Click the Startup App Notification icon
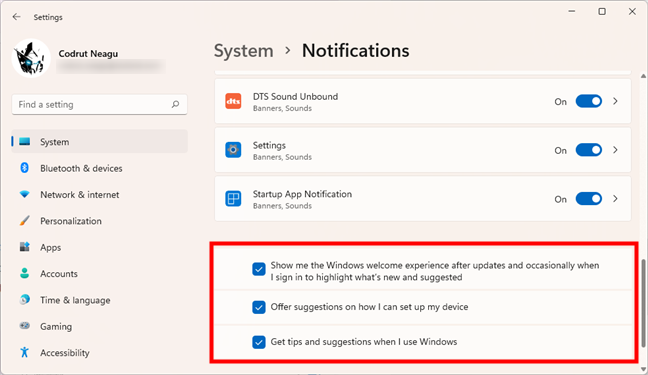This screenshot has height=375, width=648. (x=233, y=198)
